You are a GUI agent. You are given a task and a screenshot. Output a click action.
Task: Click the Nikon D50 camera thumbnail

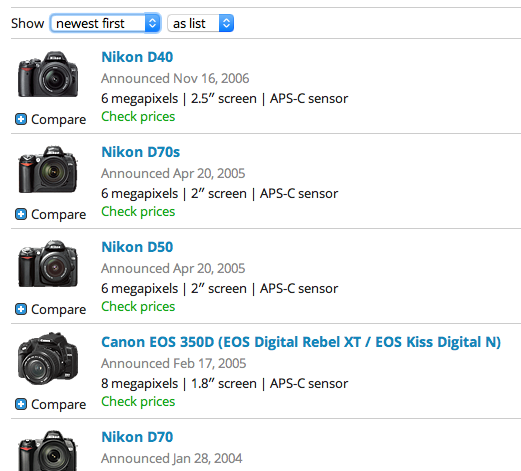[x=48, y=264]
